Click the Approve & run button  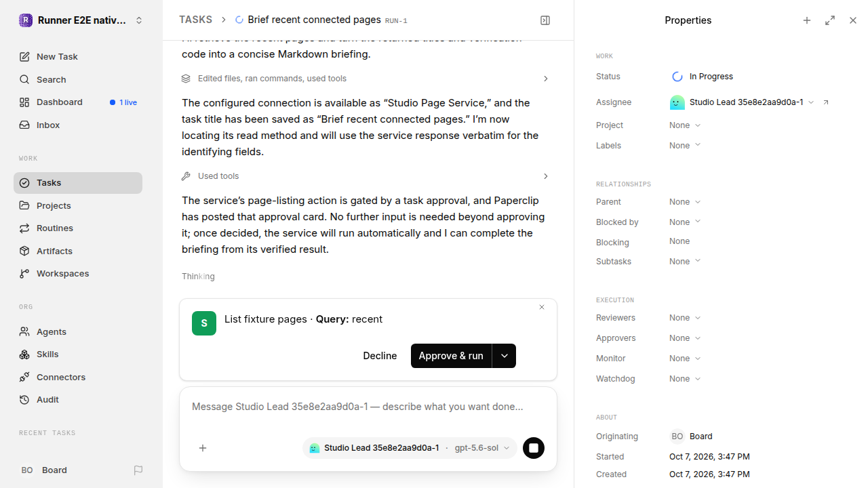pos(451,356)
